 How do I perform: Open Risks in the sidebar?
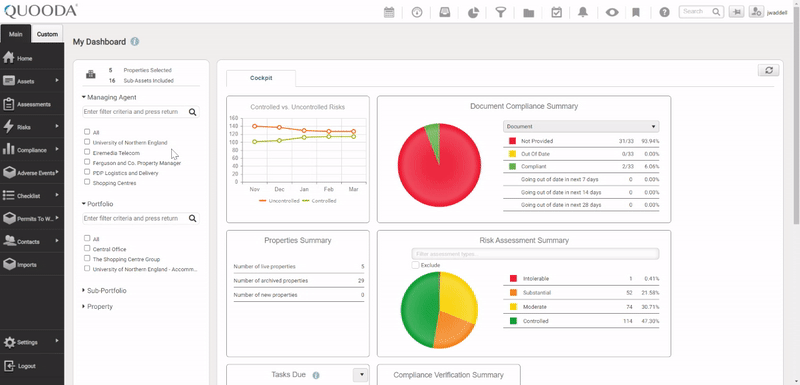click(x=32, y=127)
